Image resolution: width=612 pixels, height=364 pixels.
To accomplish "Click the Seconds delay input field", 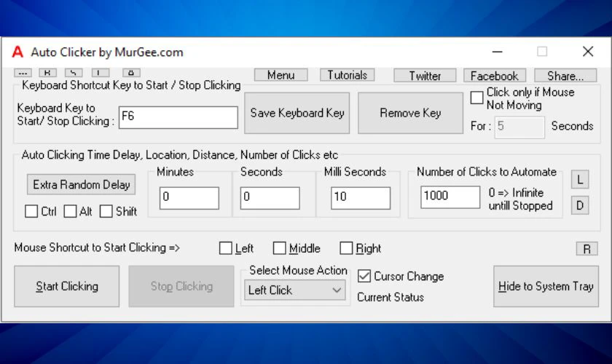I will 270,198.
